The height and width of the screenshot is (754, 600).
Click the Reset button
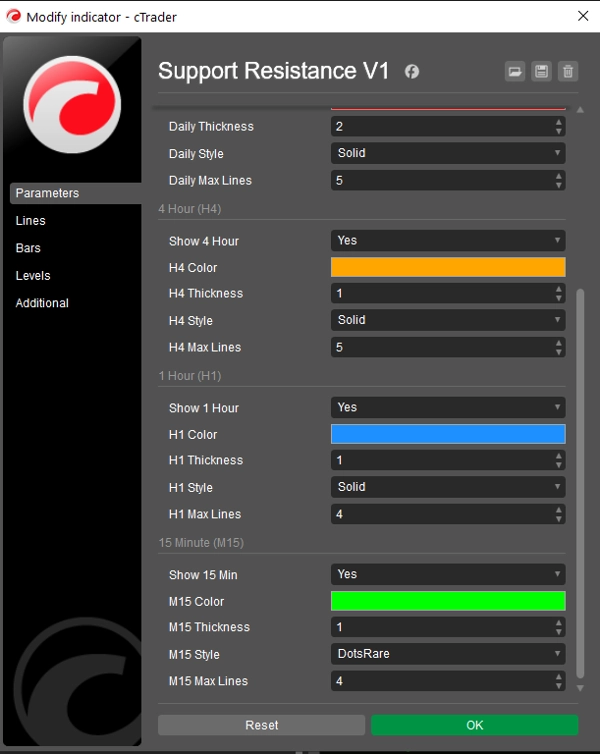coord(262,725)
